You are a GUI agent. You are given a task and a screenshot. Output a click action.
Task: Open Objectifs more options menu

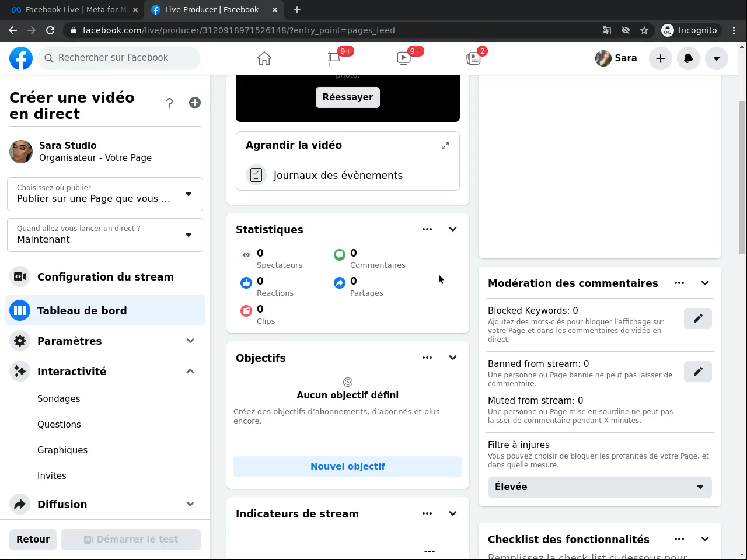pos(427,358)
